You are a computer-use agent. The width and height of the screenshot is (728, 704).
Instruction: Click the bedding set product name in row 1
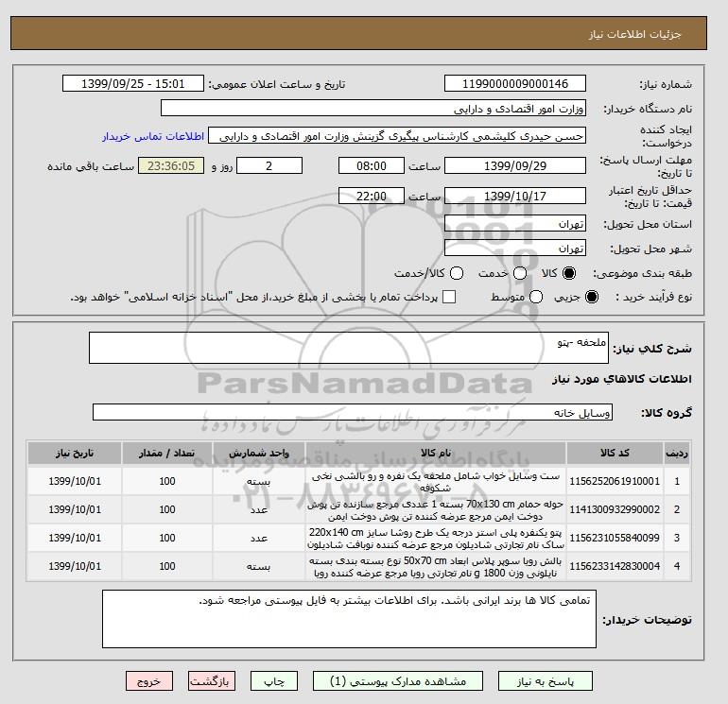click(436, 482)
